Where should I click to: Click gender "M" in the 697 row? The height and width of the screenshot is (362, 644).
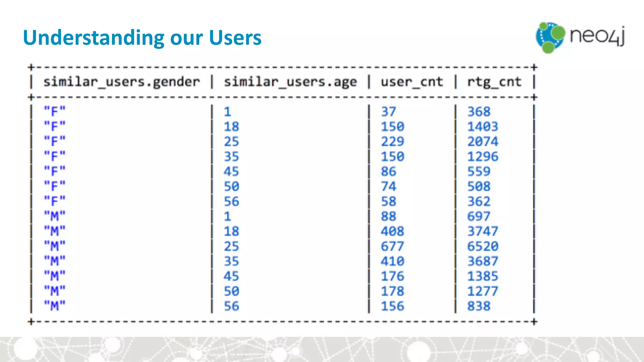(x=55, y=216)
